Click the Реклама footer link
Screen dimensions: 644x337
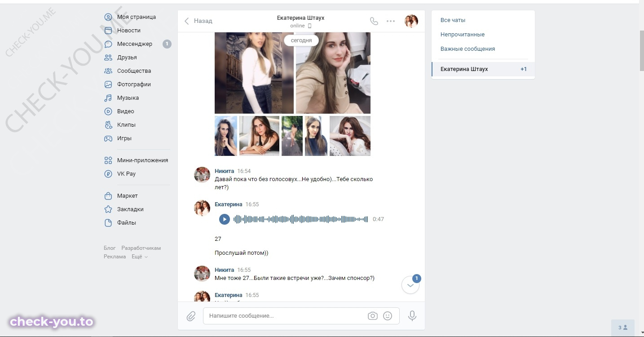tap(115, 257)
